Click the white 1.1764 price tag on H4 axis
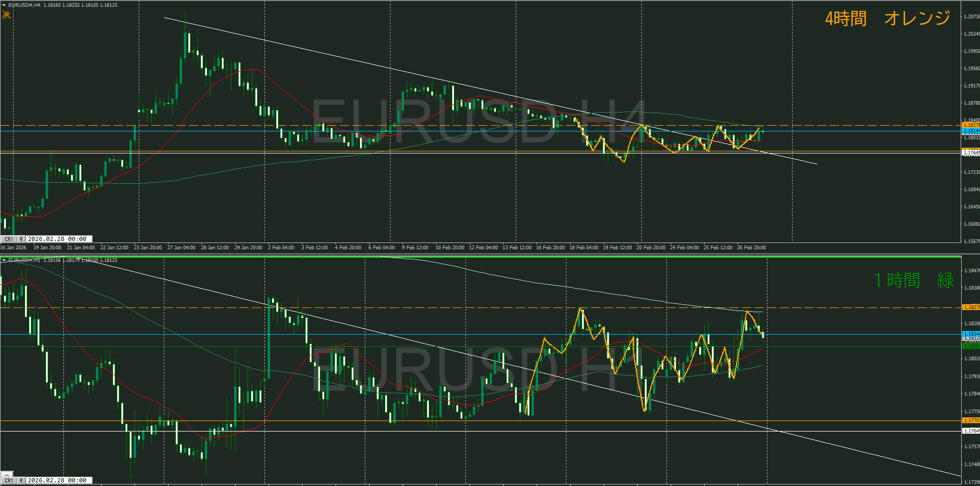The height and width of the screenshot is (486, 980). (971, 153)
